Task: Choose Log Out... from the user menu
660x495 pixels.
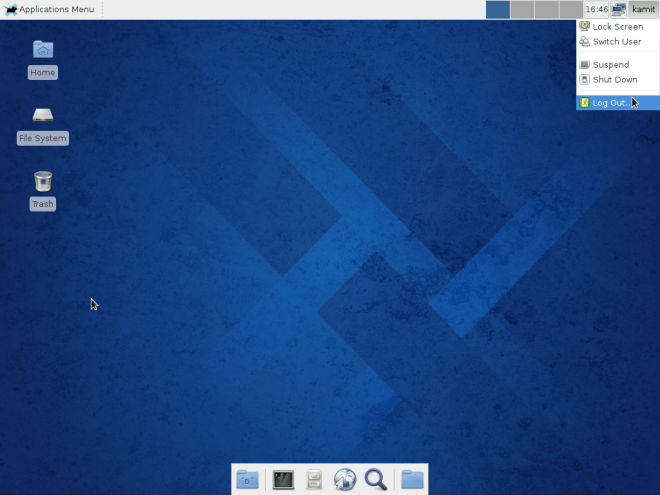Action: (x=617, y=103)
